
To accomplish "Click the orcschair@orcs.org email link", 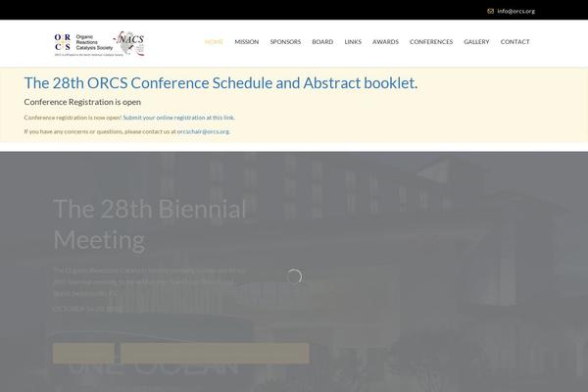I will click(203, 131).
